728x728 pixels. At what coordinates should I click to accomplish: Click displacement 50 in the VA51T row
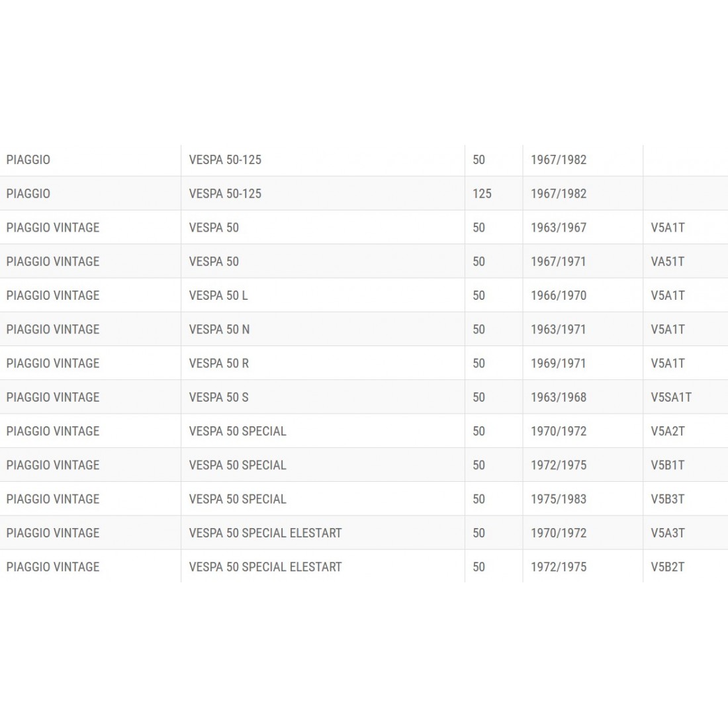(x=478, y=261)
